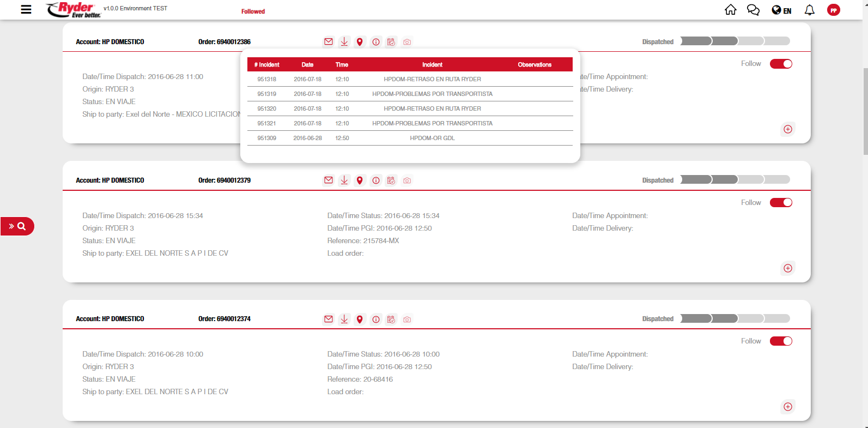Viewport: 868px width, 428px height.
Task: Open the red side search panel
Action: click(17, 226)
